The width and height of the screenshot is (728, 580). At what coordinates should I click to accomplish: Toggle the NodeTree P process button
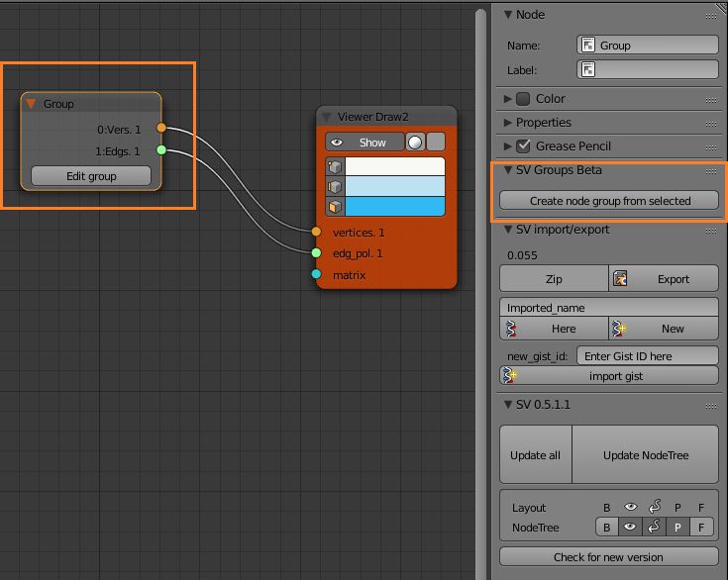677,528
